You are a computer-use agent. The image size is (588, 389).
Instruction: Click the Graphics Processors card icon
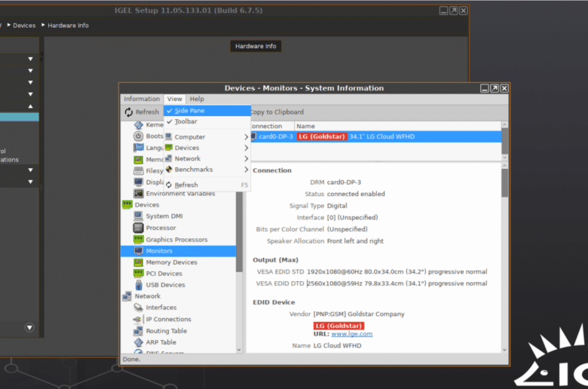tap(139, 239)
